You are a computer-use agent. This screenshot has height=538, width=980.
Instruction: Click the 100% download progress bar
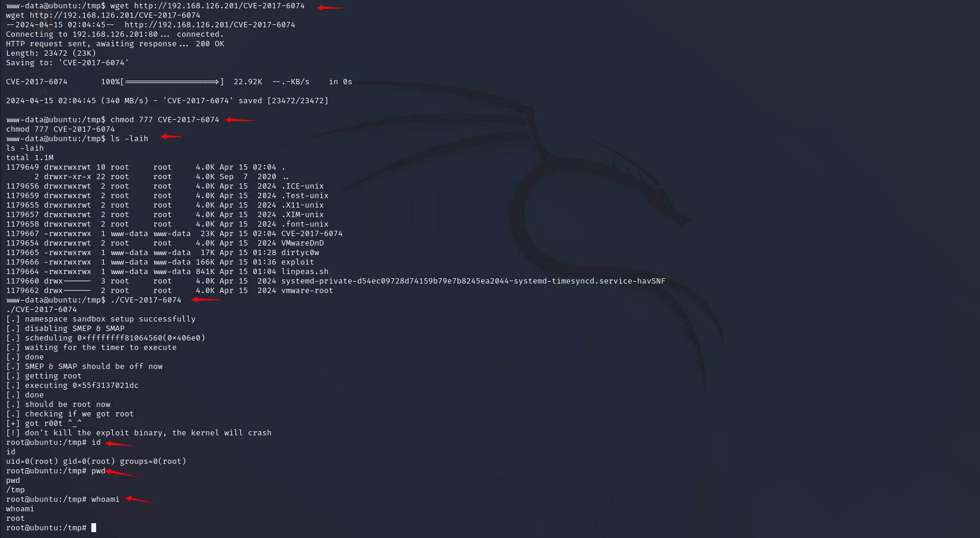pos(172,82)
